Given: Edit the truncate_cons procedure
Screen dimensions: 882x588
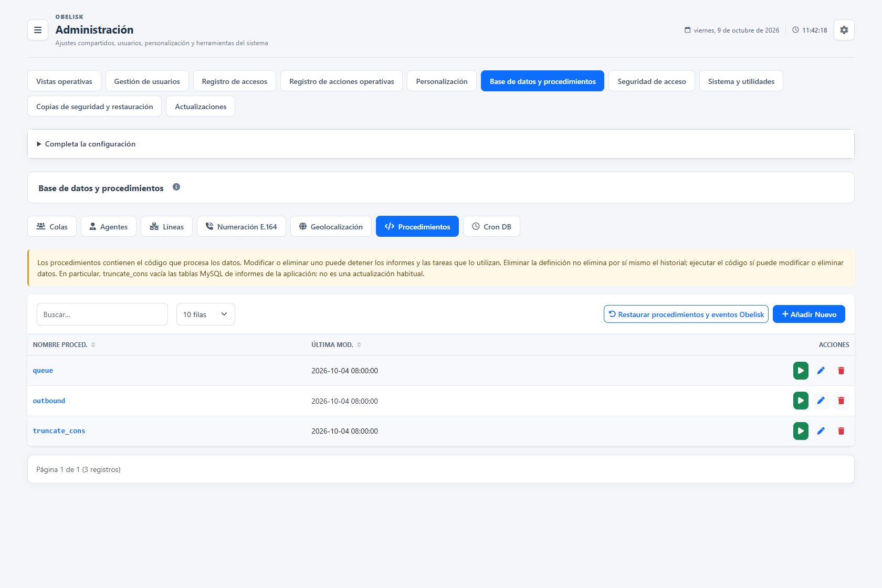Looking at the screenshot, I should click(x=821, y=431).
